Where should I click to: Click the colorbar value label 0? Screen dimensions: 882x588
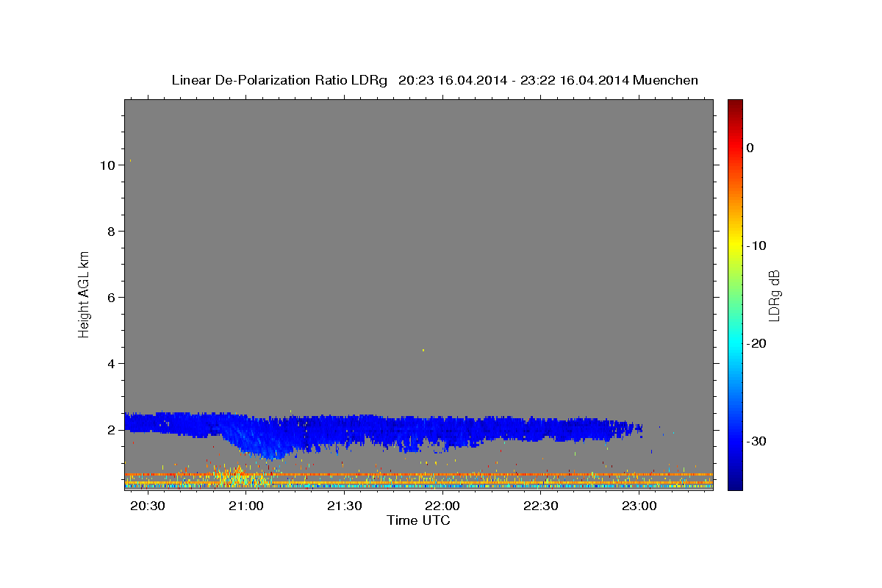click(x=750, y=148)
